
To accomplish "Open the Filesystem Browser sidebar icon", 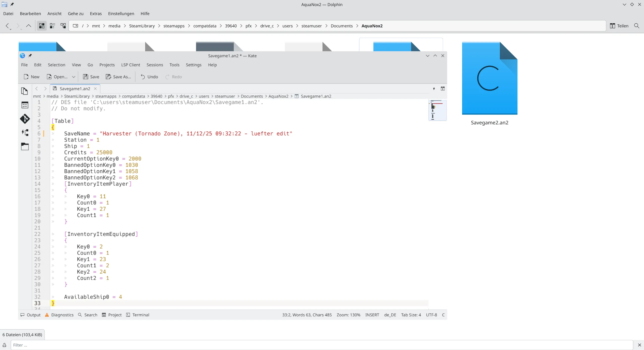I will pos(25,146).
